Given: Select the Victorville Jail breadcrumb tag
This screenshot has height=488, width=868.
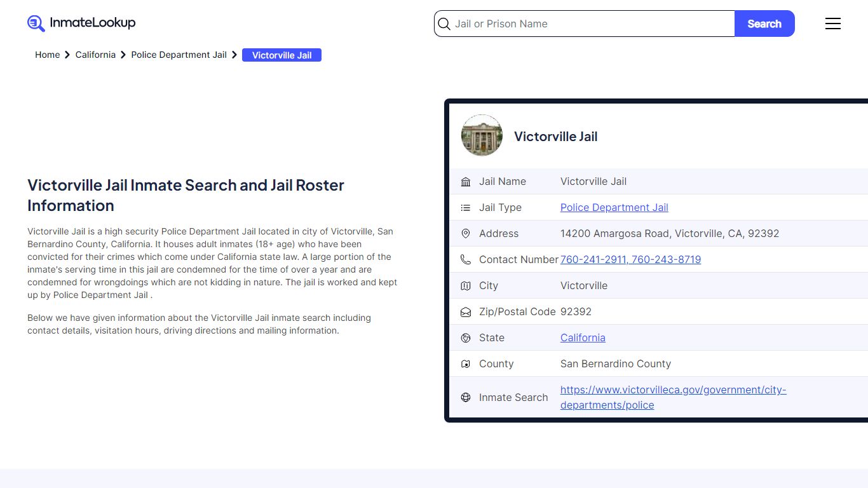Looking at the screenshot, I should [x=281, y=55].
